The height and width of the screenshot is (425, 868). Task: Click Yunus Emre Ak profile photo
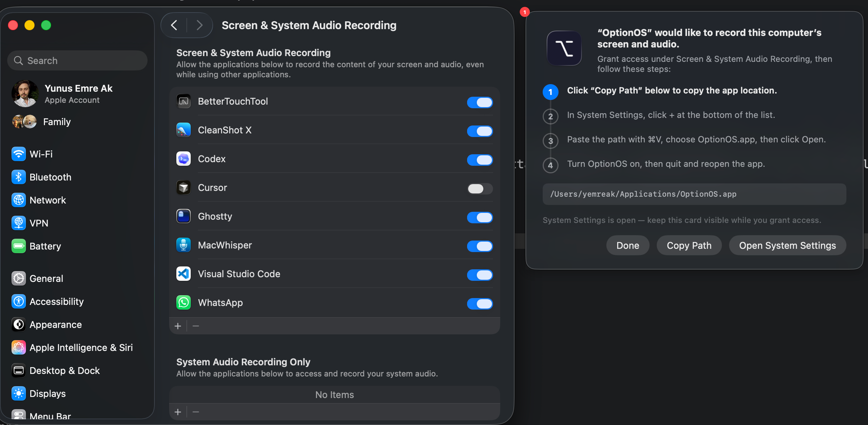[25, 93]
